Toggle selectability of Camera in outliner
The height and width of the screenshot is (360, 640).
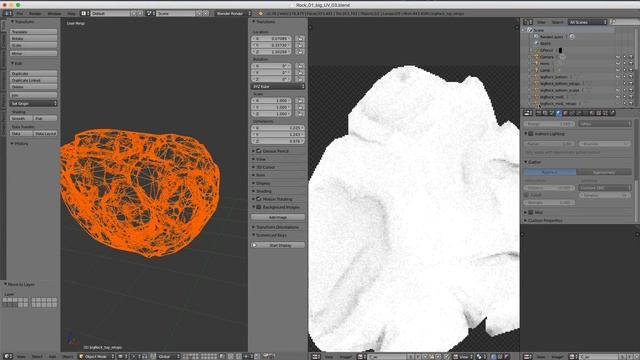coord(624,57)
